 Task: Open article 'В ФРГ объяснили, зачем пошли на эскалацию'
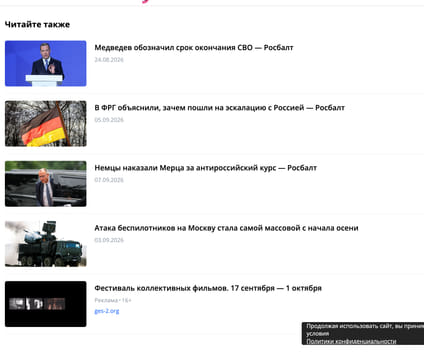(219, 108)
